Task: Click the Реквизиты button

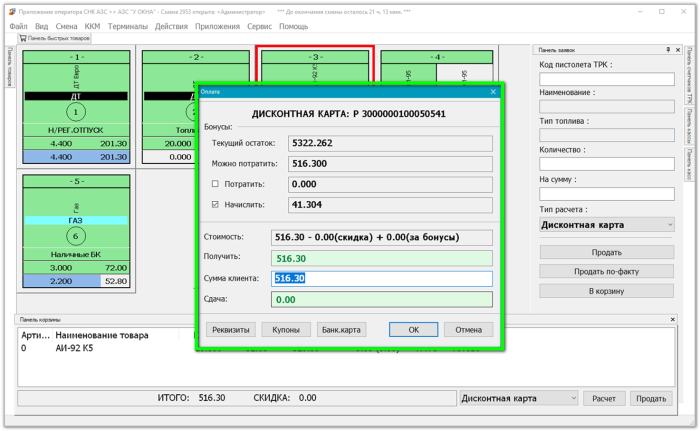Action: pyautogui.click(x=231, y=330)
